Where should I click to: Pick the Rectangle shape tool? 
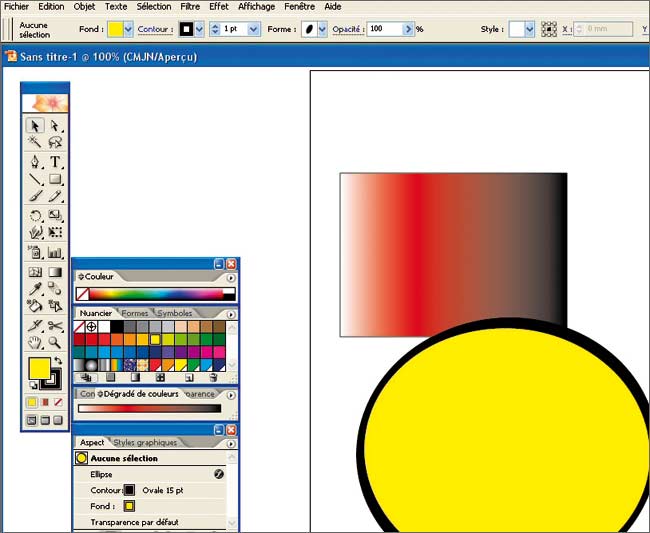55,180
